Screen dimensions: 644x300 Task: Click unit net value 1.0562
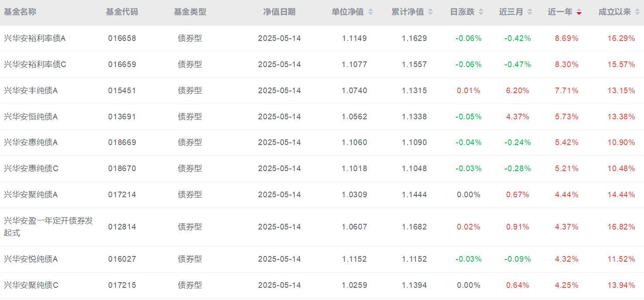[x=354, y=117]
